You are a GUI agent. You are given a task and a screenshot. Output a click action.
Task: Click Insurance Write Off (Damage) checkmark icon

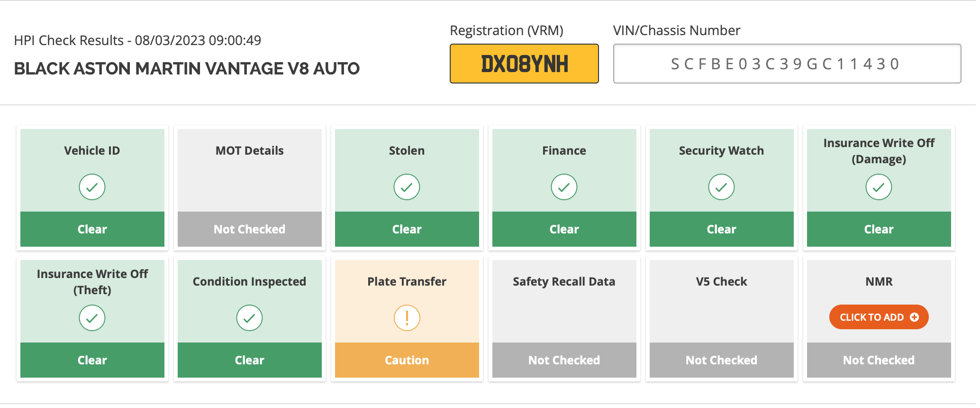(879, 187)
